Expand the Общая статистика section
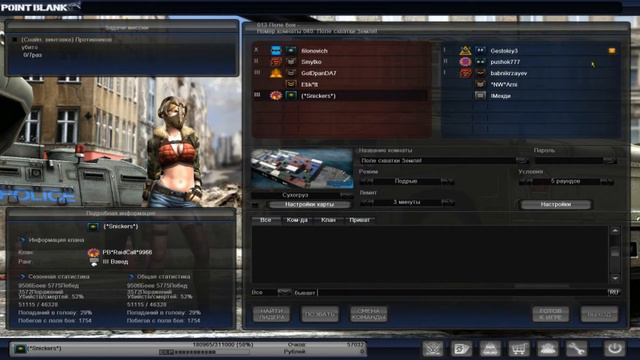640x360 pixels. (x=131, y=276)
